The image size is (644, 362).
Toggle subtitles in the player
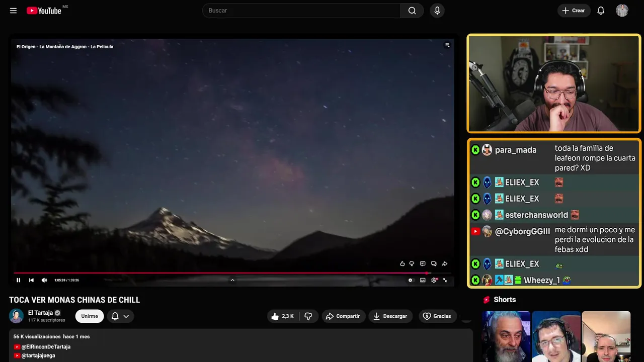click(423, 280)
